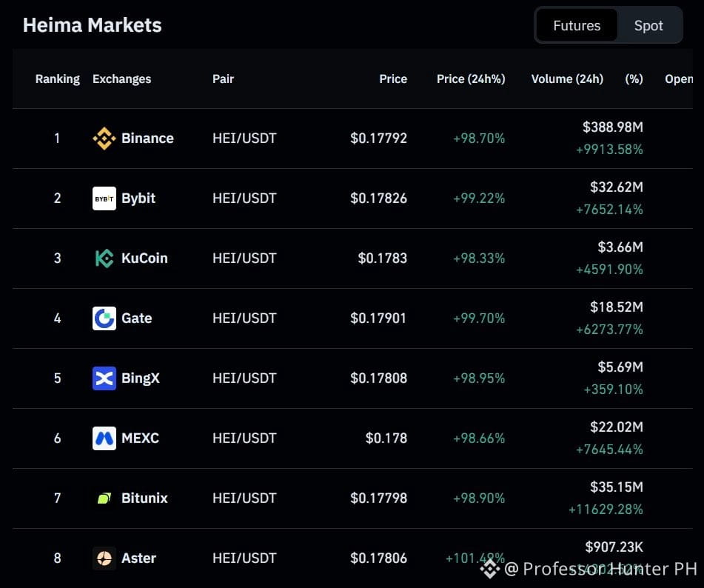Click the MEXC price $0.178
The height and width of the screenshot is (588, 704).
[386, 438]
